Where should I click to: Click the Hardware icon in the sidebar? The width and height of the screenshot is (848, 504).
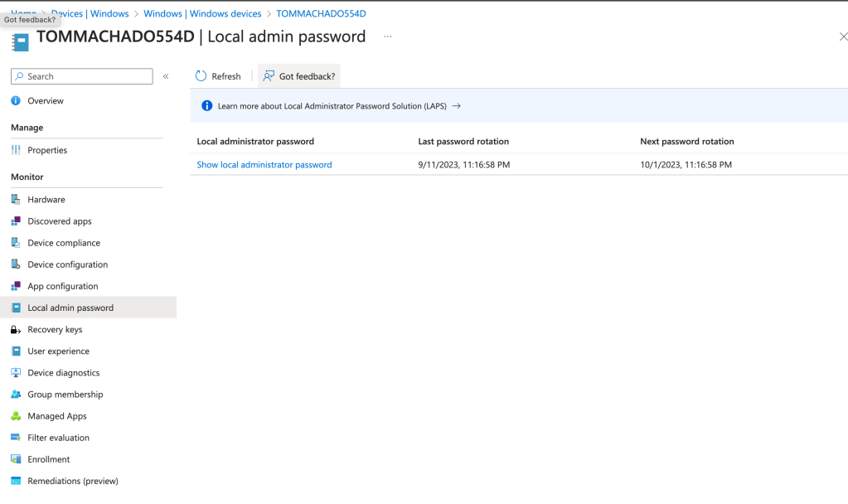click(16, 200)
